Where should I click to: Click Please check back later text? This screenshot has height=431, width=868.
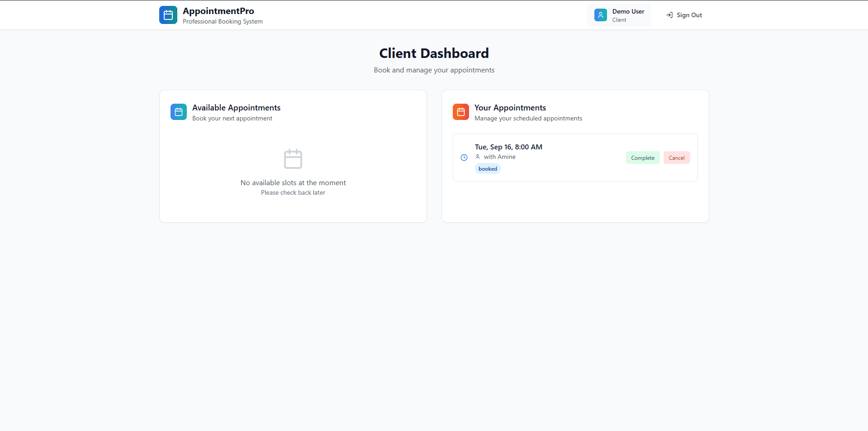tap(293, 192)
